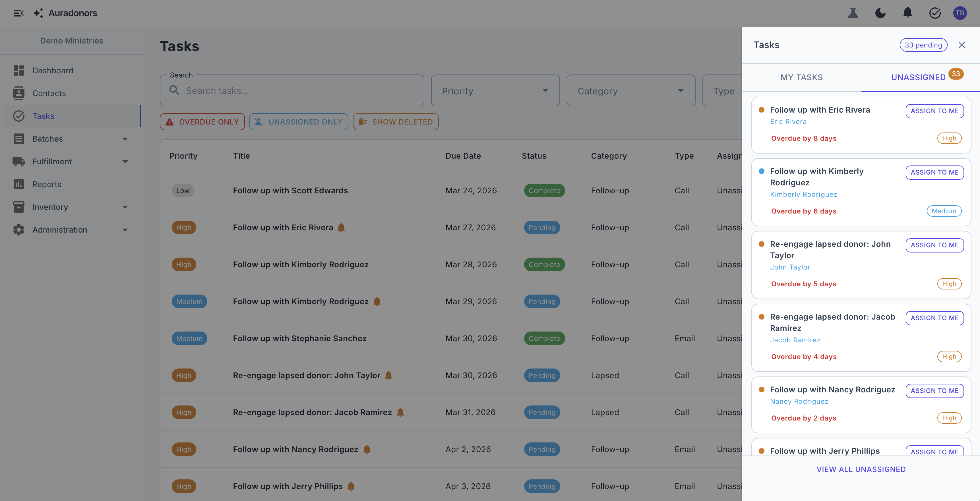This screenshot has height=501, width=980.
Task: Collapse sidebar with hamburger menu icon
Action: pyautogui.click(x=18, y=13)
